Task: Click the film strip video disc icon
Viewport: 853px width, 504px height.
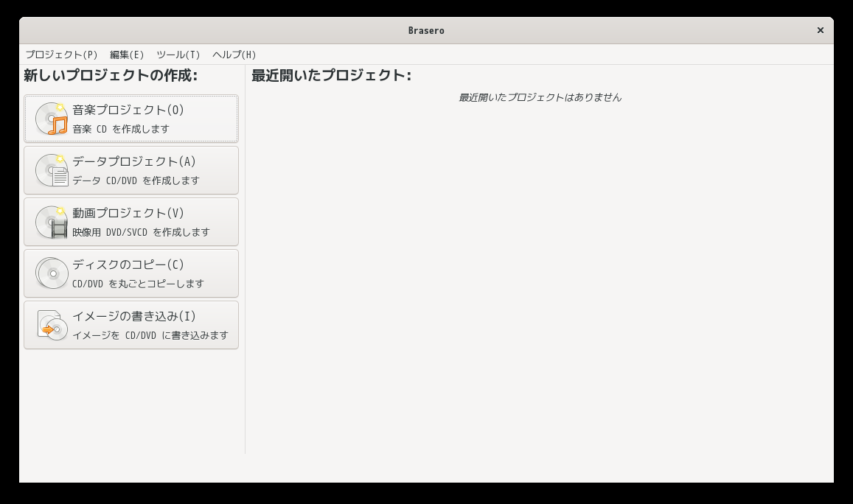Action: (x=52, y=222)
